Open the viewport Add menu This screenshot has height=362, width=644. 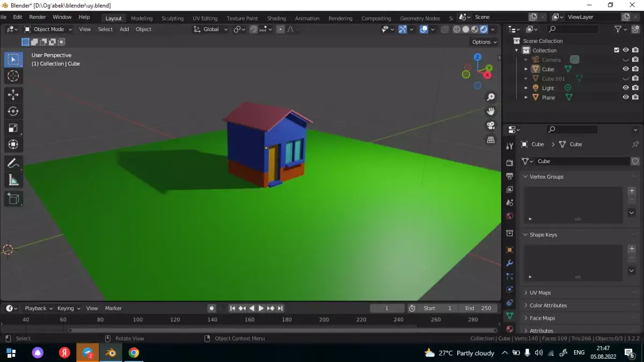124,29
